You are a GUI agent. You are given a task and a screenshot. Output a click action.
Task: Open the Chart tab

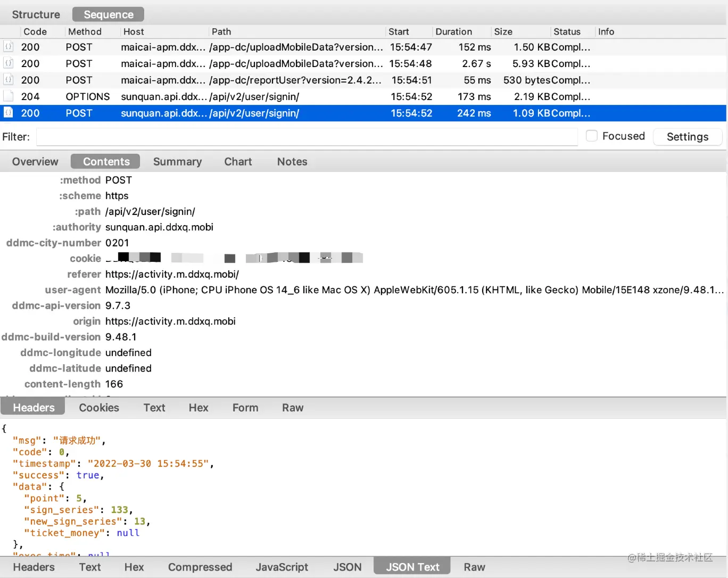[238, 161]
